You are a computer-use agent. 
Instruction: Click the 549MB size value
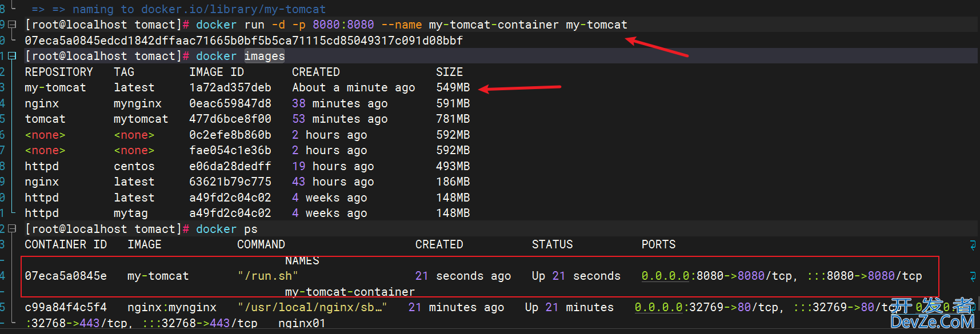coord(453,87)
